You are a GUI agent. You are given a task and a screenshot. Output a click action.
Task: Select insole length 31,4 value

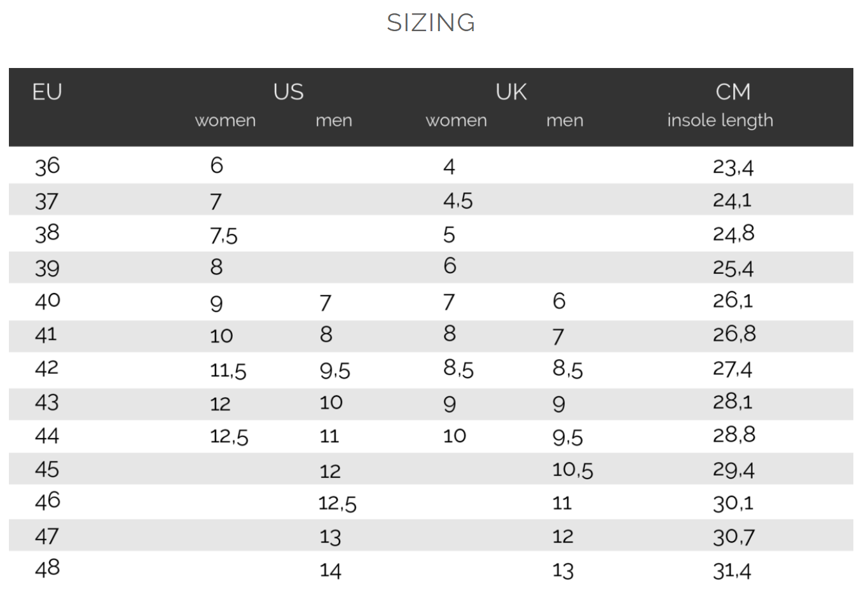coord(732,571)
